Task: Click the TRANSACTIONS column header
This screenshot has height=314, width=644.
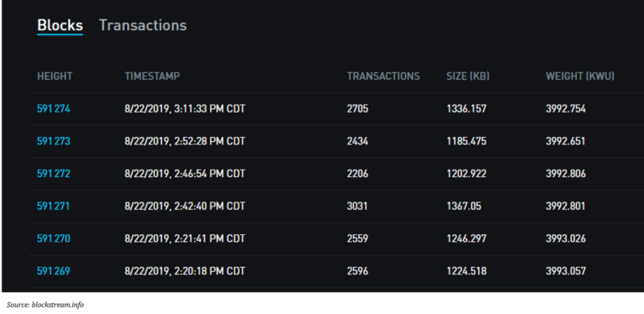Action: 383,76
